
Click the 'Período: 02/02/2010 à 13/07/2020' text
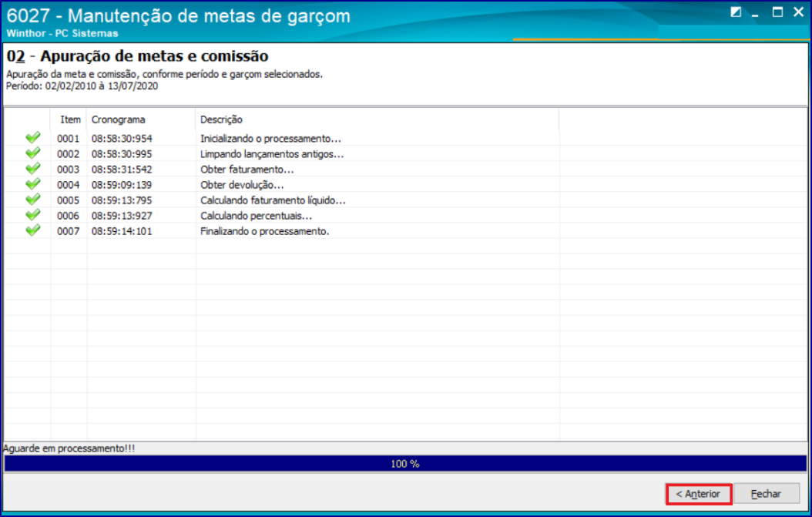82,86
